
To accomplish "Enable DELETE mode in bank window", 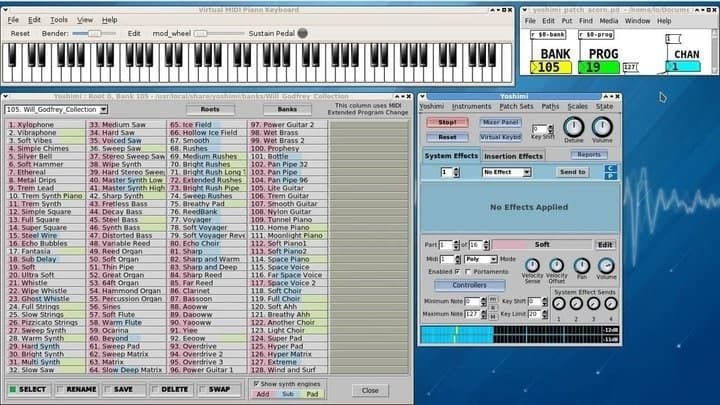I will (x=172, y=389).
